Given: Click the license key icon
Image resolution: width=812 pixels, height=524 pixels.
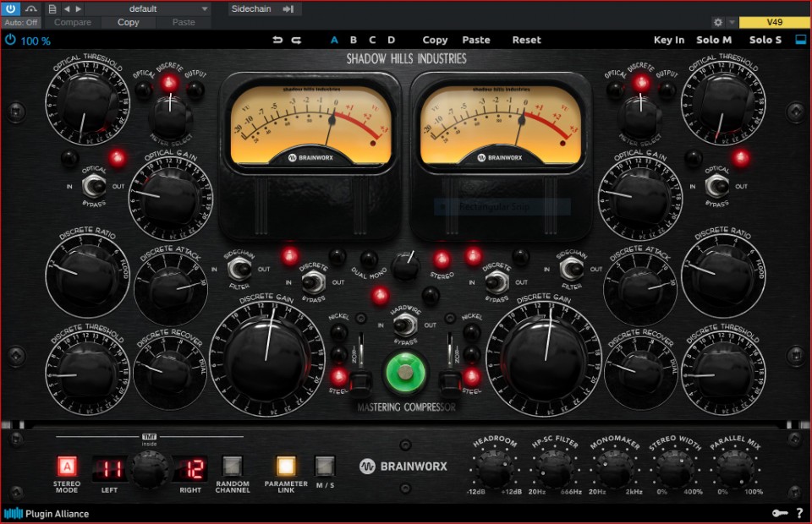Looking at the screenshot, I should (x=780, y=513).
